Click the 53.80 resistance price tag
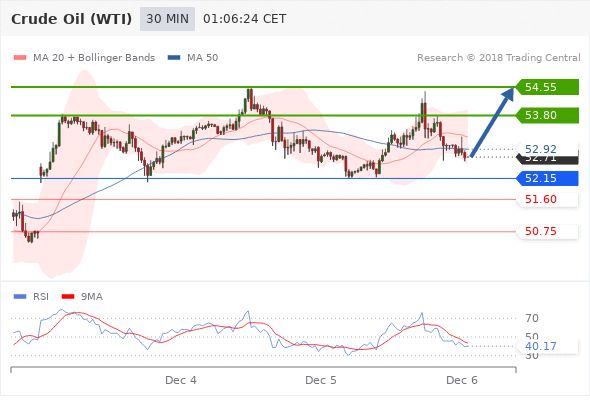 [x=547, y=115]
